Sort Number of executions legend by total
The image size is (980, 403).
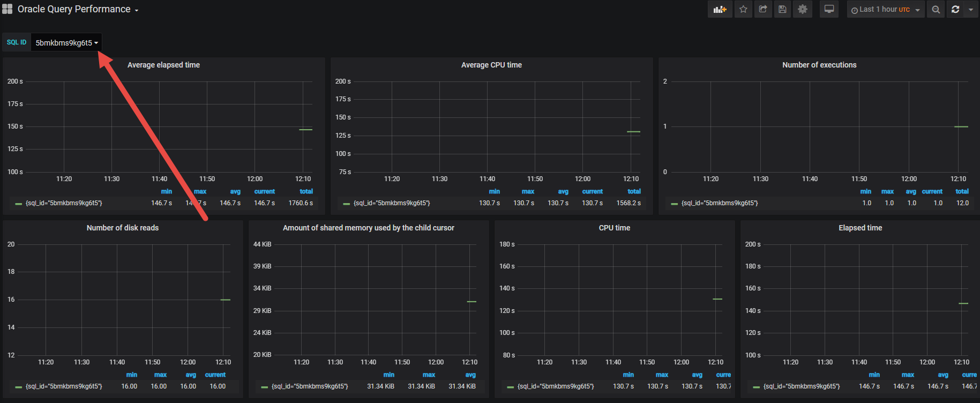pyautogui.click(x=962, y=191)
